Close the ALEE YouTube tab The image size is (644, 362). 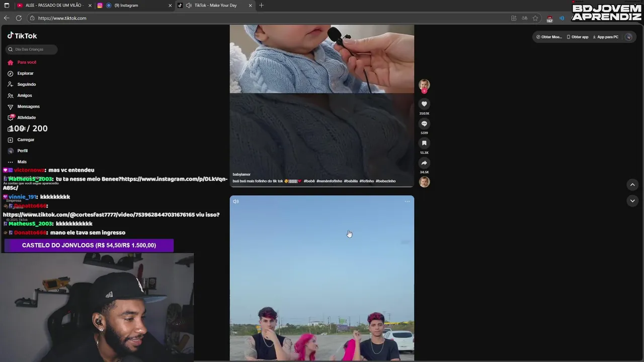pyautogui.click(x=90, y=6)
